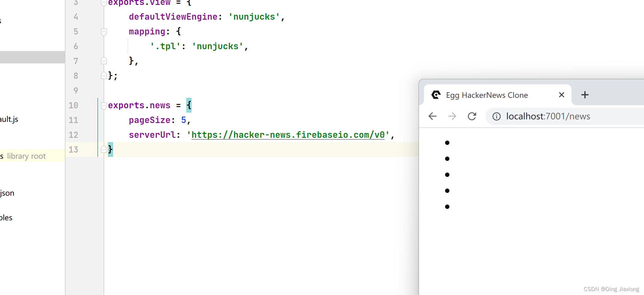Viewport: 644px width, 295px height.
Task: Click fold end marker on line 7
Action: 104,61
